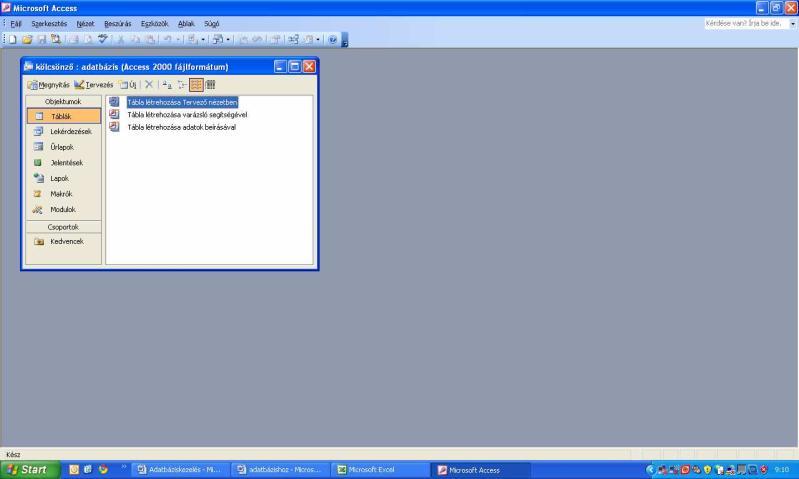Select Tábla létrehozása varázsló segítségével
The image size is (799, 479).
pyautogui.click(x=187, y=115)
